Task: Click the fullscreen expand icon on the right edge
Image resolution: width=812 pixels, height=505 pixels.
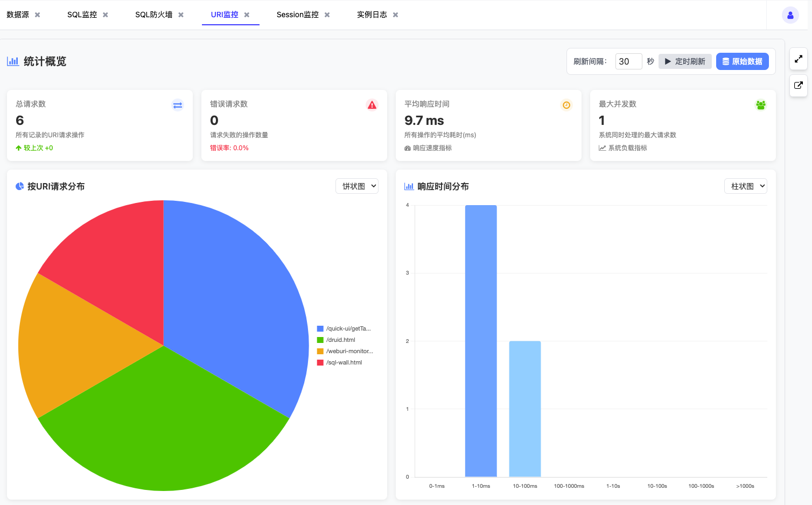Action: 799,59
